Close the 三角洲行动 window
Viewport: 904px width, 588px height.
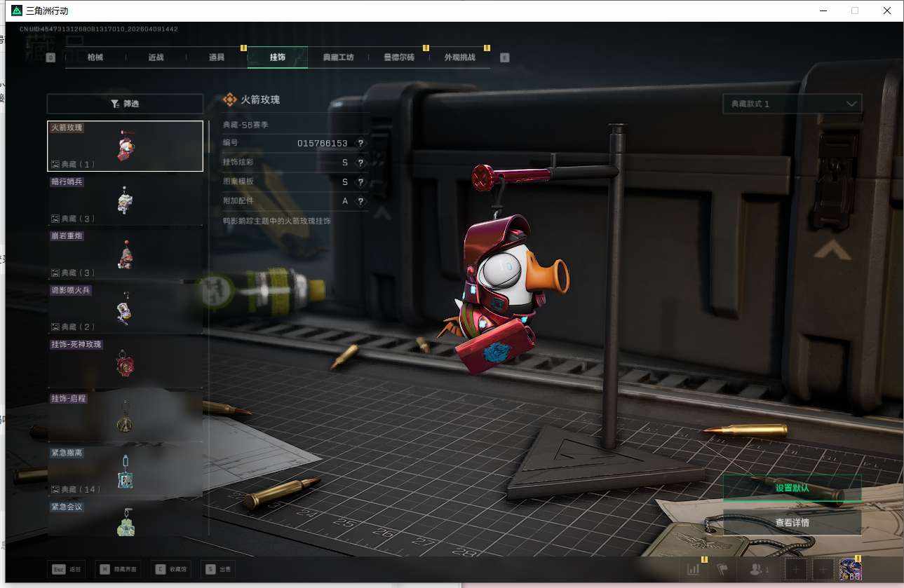(x=887, y=11)
